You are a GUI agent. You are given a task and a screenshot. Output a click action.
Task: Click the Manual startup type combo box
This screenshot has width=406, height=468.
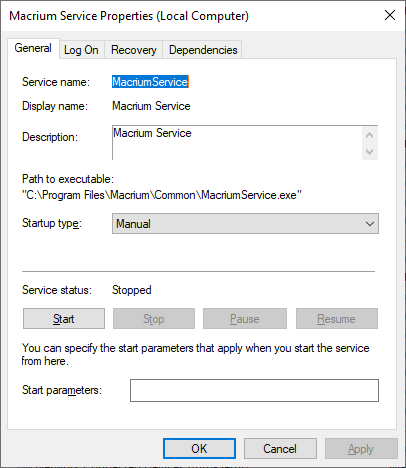pos(245,224)
